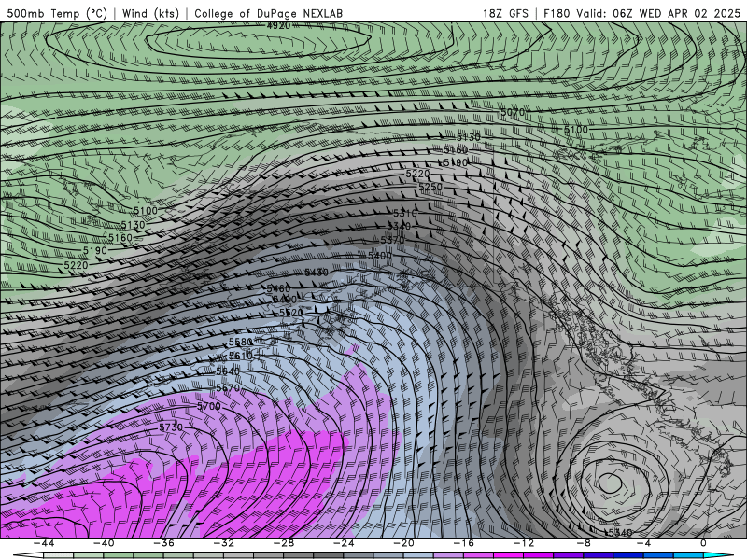Image resolution: width=747 pixels, height=560 pixels.
Task: Click the 5580 height contour label
Action: coord(241,342)
